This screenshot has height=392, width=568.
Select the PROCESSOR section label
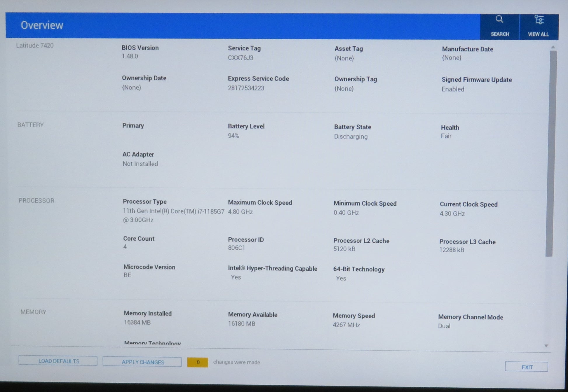36,201
